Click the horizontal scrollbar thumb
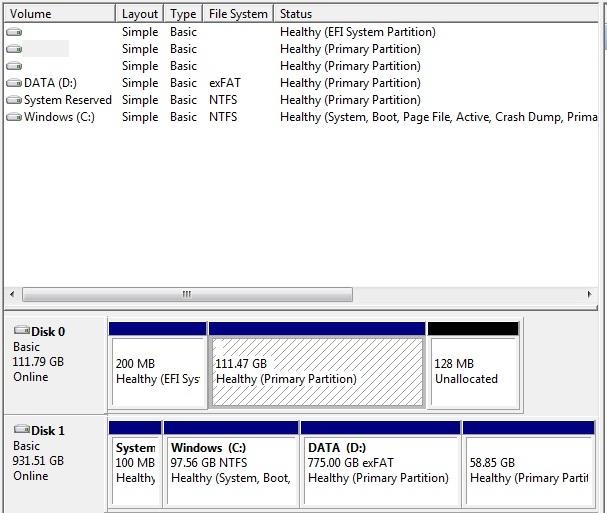 (186, 295)
